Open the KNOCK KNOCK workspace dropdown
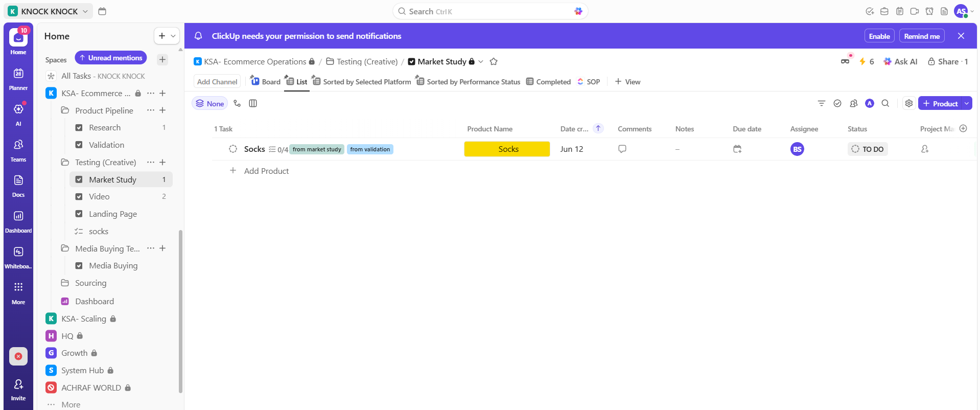Image resolution: width=980 pixels, height=410 pixels. point(49,11)
